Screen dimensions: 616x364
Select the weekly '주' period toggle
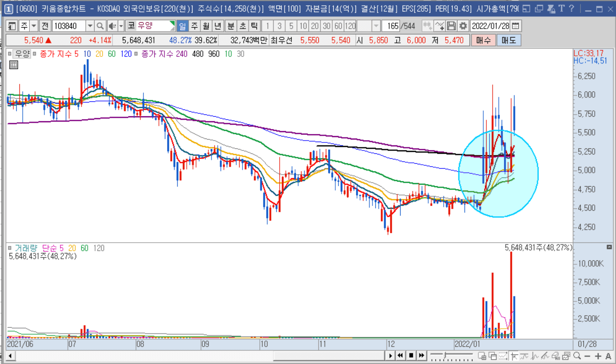click(x=194, y=26)
